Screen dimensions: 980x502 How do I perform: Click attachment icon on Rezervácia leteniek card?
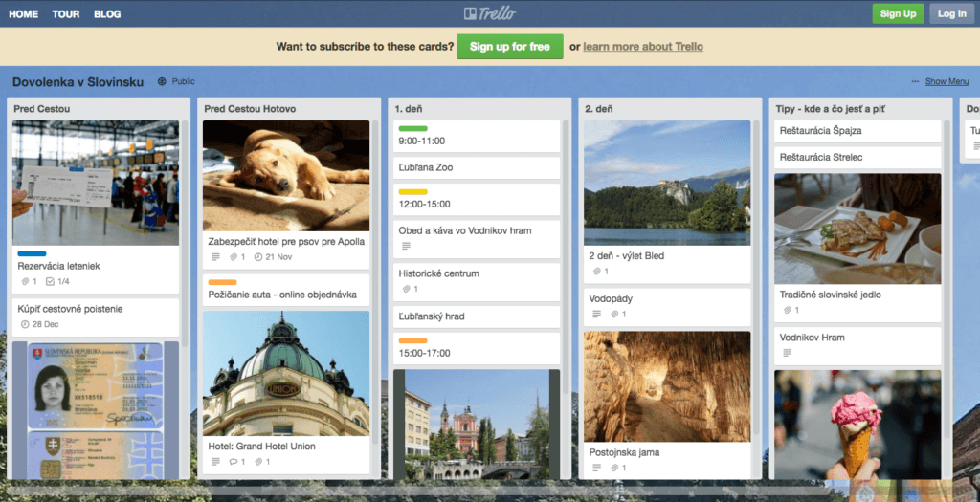tap(25, 282)
